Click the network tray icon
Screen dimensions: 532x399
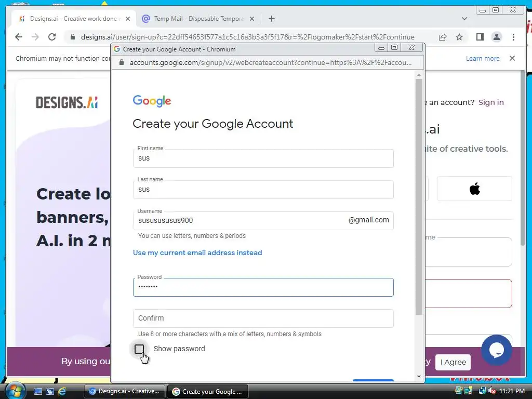click(482, 391)
